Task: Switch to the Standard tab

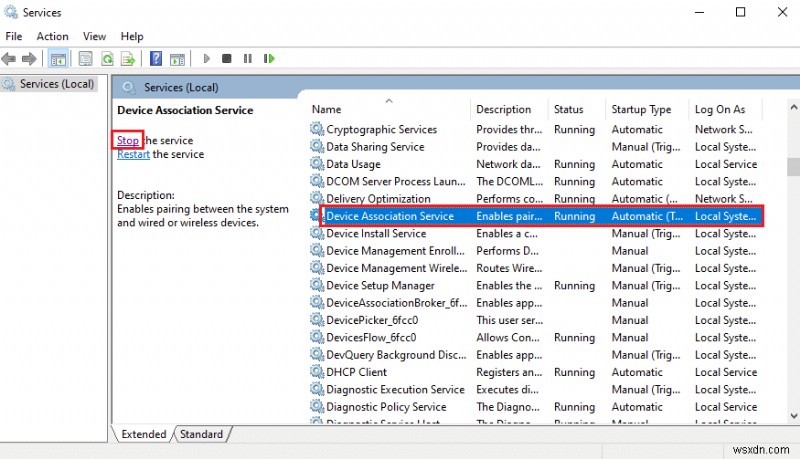Action: [201, 434]
